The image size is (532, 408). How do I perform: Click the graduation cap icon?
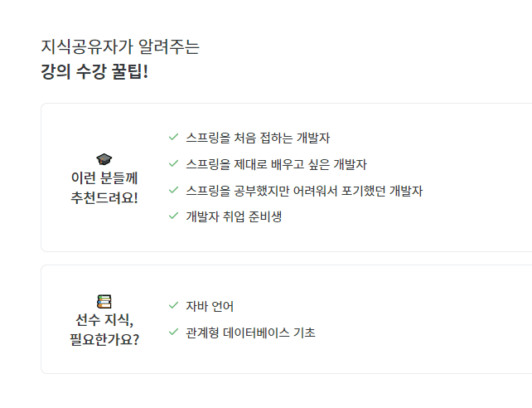(104, 159)
